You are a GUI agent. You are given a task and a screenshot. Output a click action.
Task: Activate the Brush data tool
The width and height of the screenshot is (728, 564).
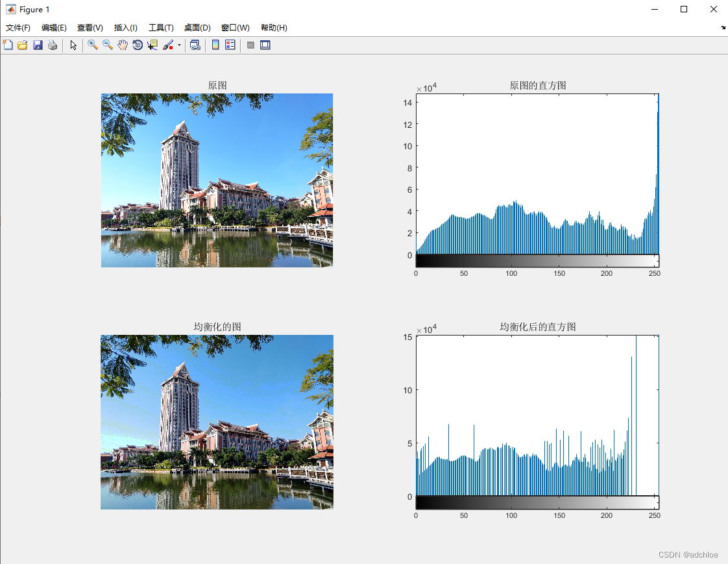[x=168, y=45]
